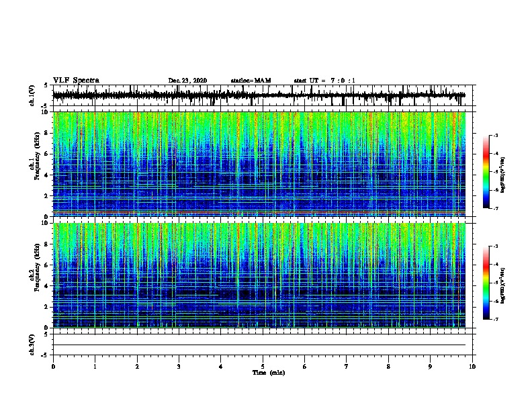Click inside the ch.1 spectrogram panel
Viewport: 532px width, 411px height.
[x=259, y=164]
